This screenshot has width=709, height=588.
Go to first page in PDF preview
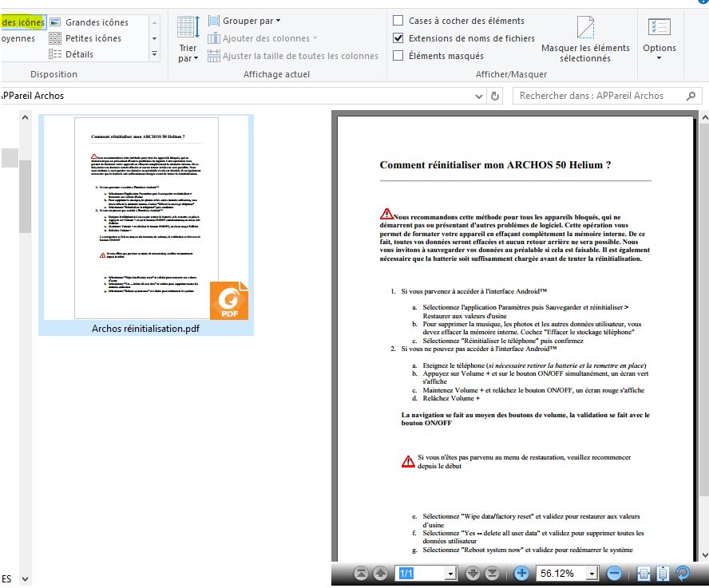click(x=361, y=574)
